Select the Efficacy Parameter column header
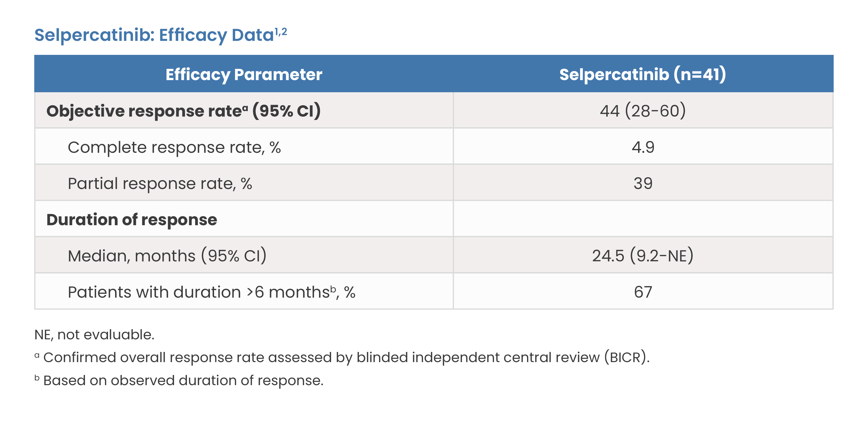This screenshot has height=423, width=868. pos(244,74)
